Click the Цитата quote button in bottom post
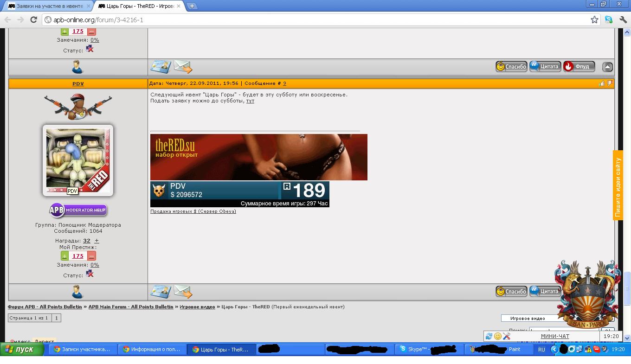The image size is (631, 364). point(545,292)
